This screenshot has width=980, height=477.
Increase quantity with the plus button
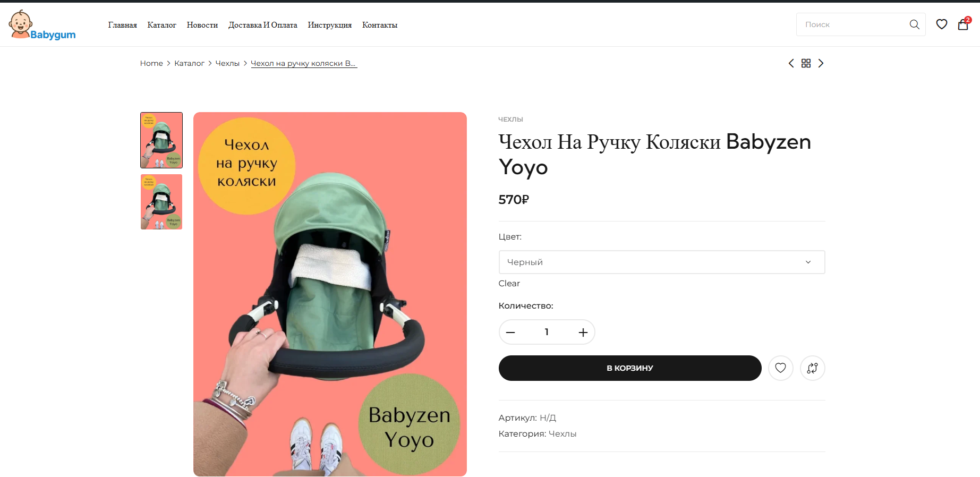(583, 333)
